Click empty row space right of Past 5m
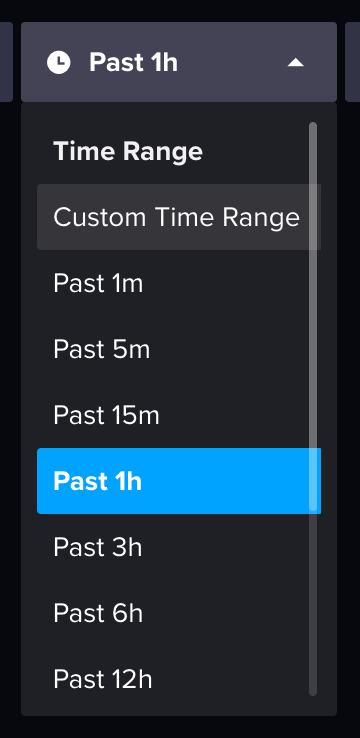This screenshot has width=360, height=738. pos(231,349)
